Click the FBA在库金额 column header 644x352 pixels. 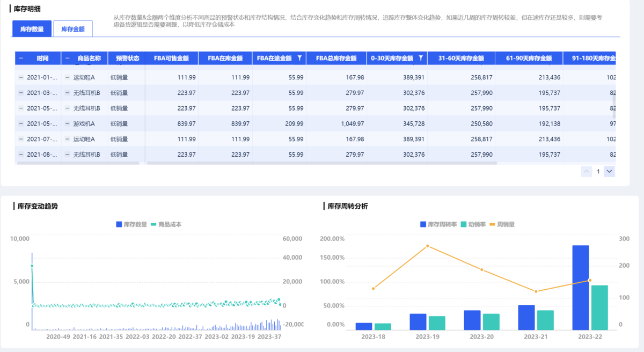[x=225, y=58]
